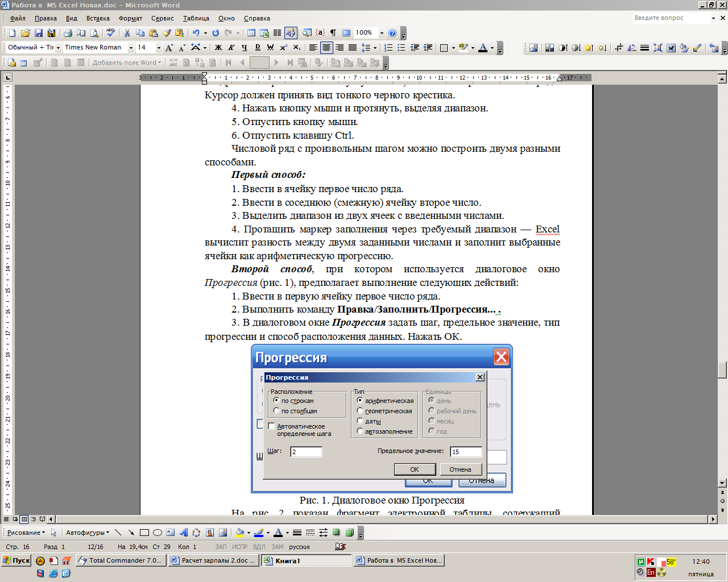Insert a Microsoft Excel worksheet icon

point(264,33)
